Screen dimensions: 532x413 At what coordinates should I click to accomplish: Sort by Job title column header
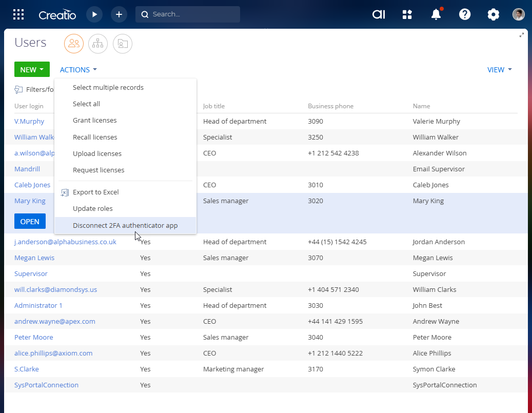(214, 106)
